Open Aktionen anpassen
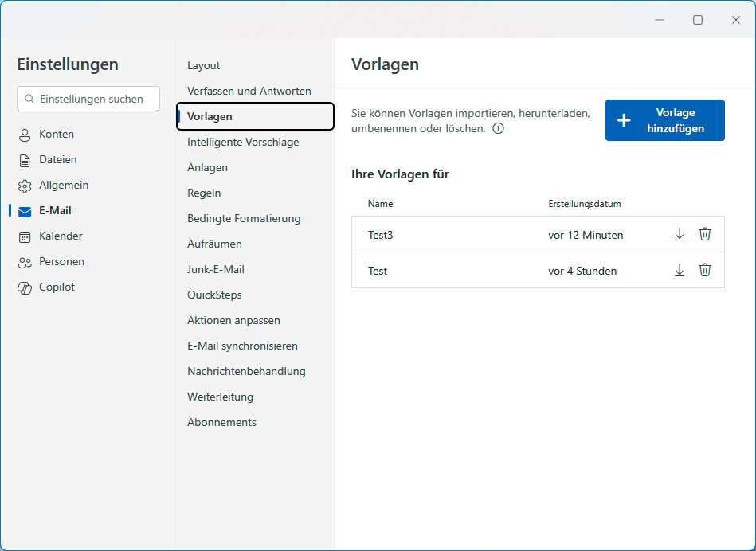Screen dimensions: 756x551 coord(233,321)
